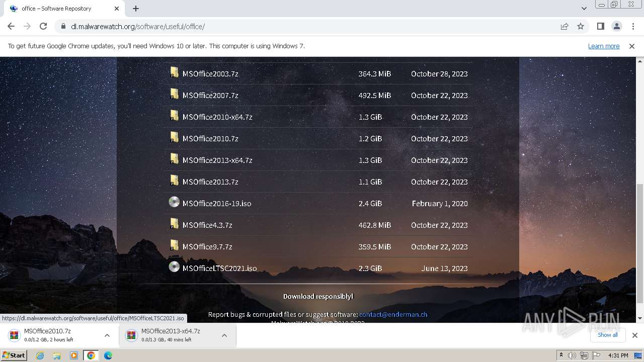
Task: Open a new browser tab
Action: click(136, 9)
